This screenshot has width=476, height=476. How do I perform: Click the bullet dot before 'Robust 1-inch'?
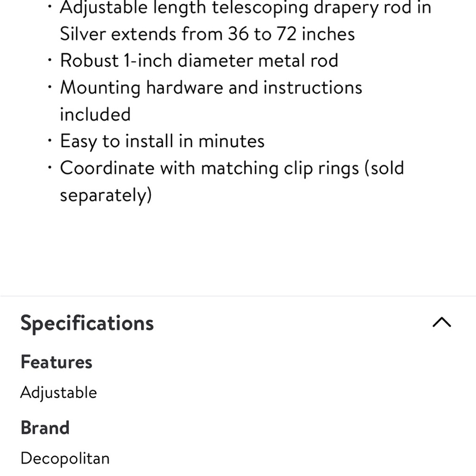point(50,60)
